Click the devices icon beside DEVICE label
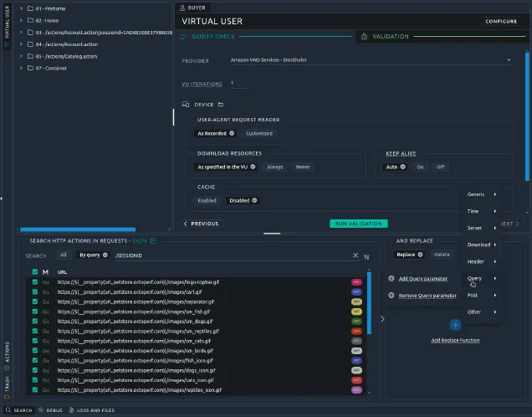 [186, 104]
